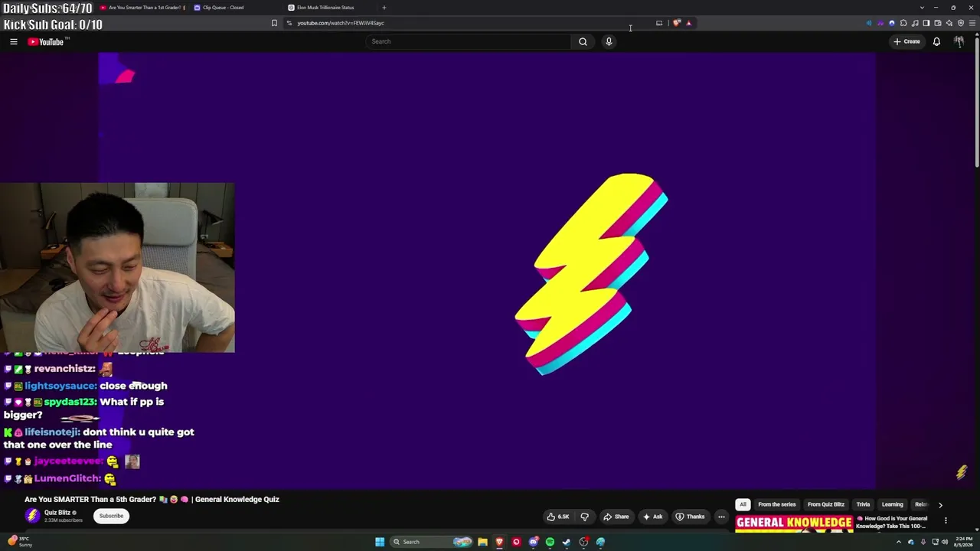The image size is (980, 551).
Task: Like the video with thumbs up
Action: point(558,517)
